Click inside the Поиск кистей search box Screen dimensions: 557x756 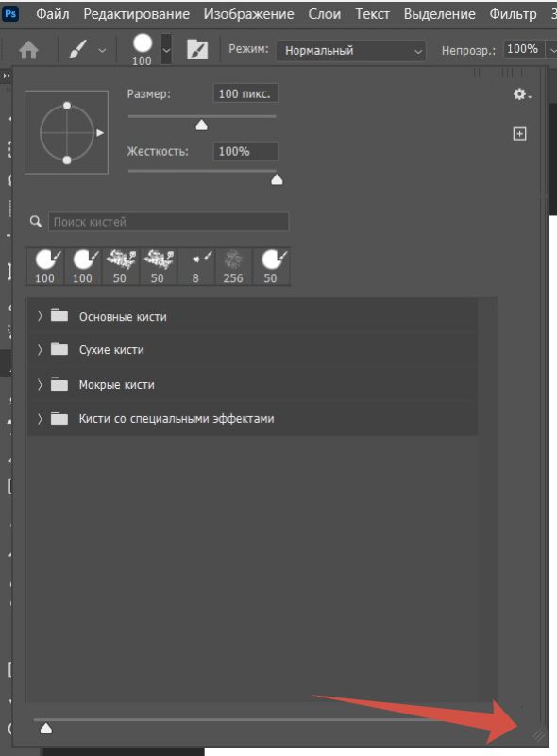168,222
